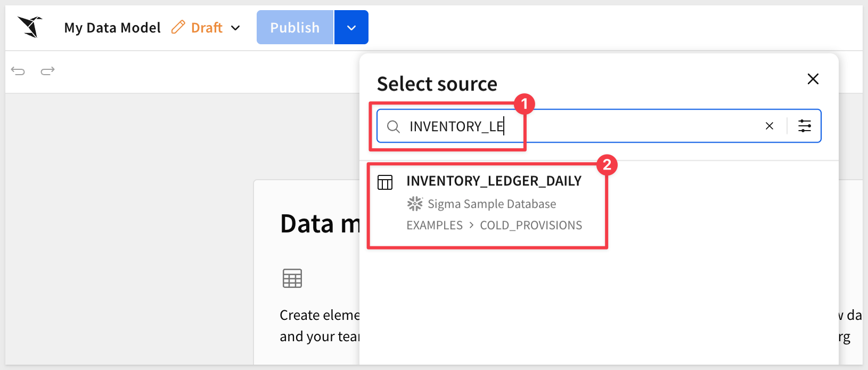This screenshot has height=370, width=868.
Task: Open the search filter options icon
Action: (x=804, y=126)
